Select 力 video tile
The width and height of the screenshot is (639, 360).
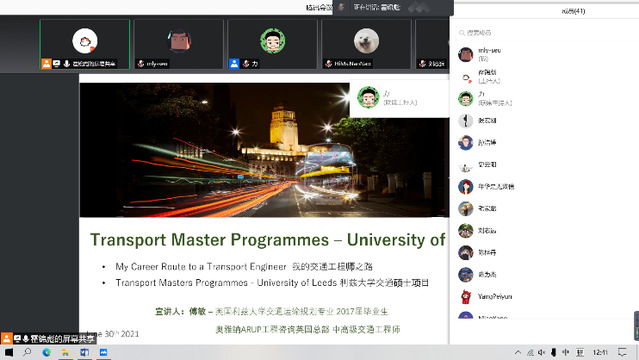pos(272,44)
